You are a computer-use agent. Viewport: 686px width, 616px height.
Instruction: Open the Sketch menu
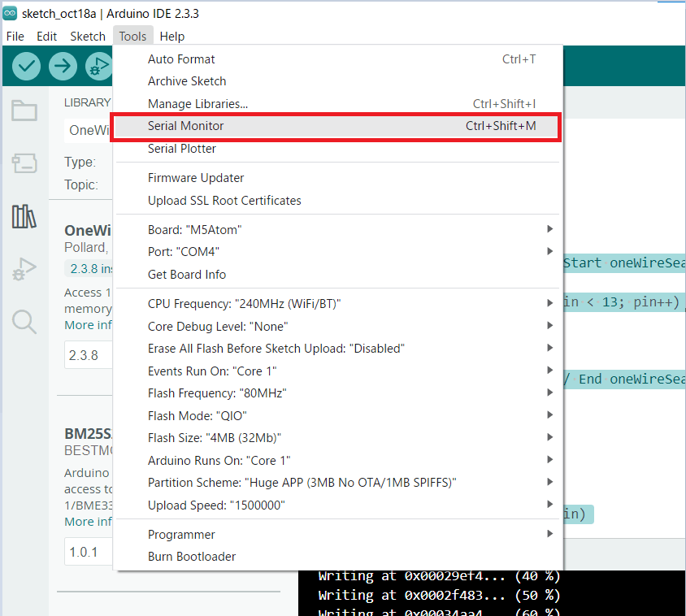(x=88, y=37)
